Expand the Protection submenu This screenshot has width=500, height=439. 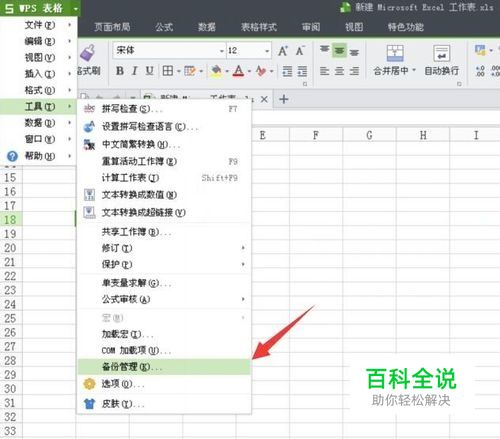point(164,264)
